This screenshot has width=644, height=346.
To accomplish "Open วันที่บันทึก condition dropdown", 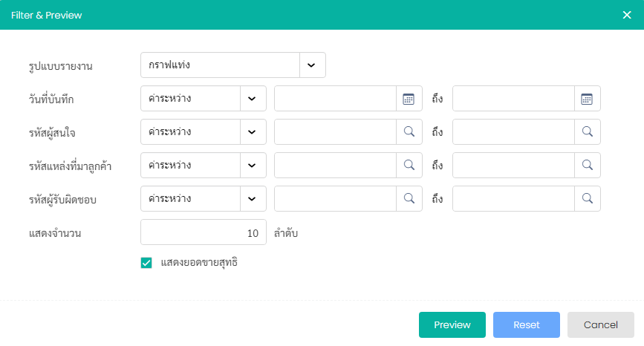I will point(204,99).
